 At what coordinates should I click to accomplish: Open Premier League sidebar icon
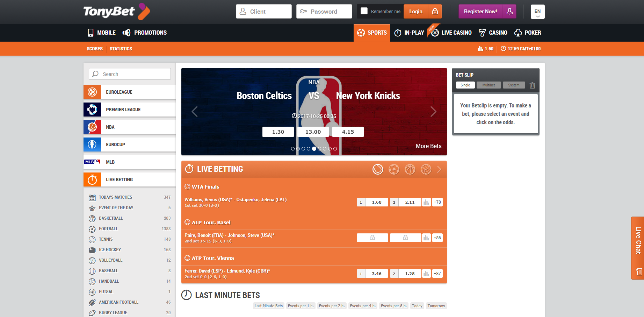[92, 110]
